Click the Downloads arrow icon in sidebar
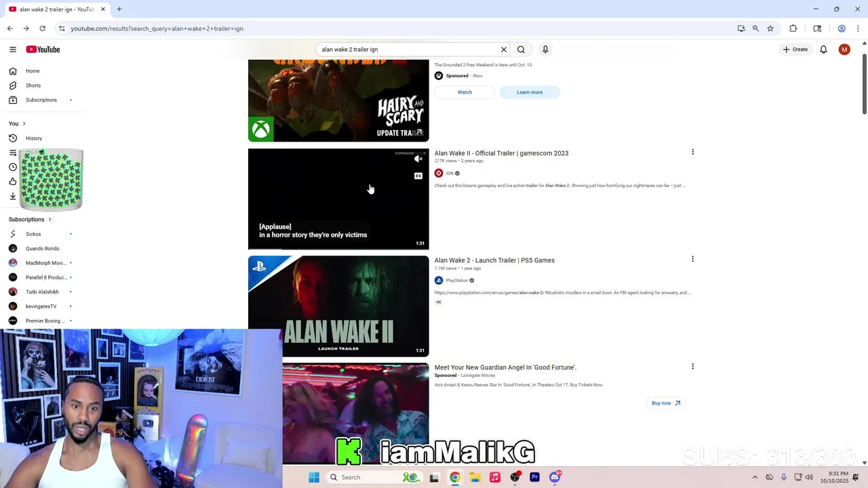The image size is (868, 488). pos(13,197)
